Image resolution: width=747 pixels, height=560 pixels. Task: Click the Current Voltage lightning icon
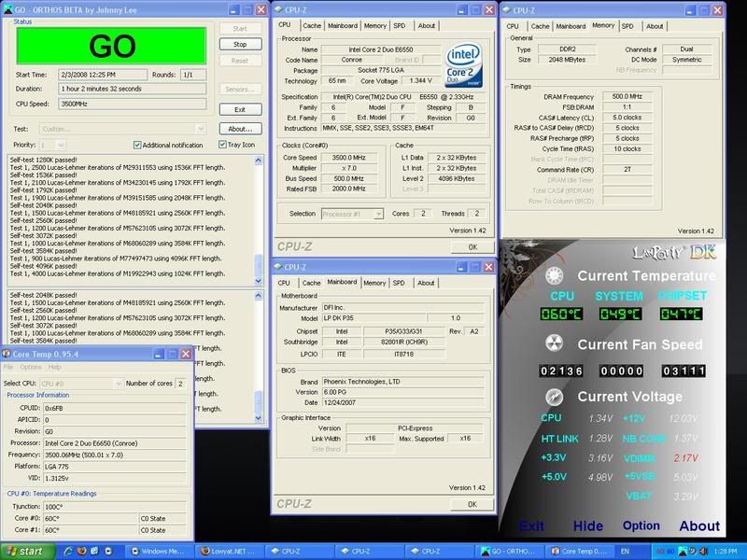[554, 396]
